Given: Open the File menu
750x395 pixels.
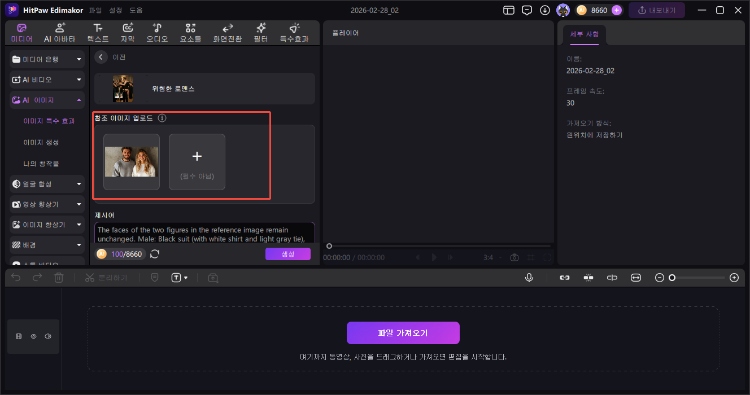Looking at the screenshot, I should 95,10.
